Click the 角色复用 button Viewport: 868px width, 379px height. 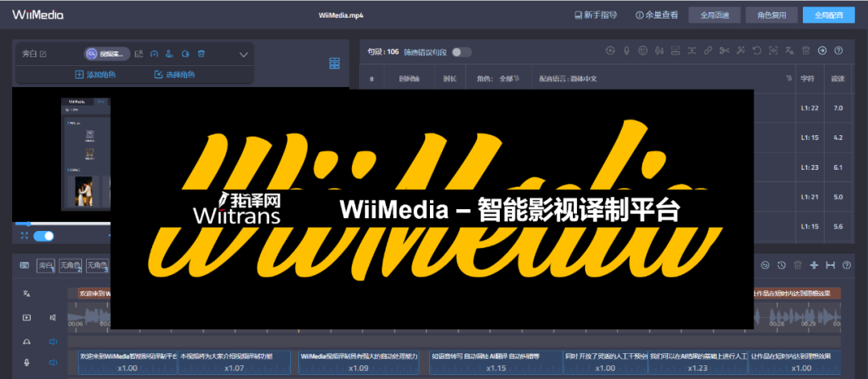pos(772,15)
